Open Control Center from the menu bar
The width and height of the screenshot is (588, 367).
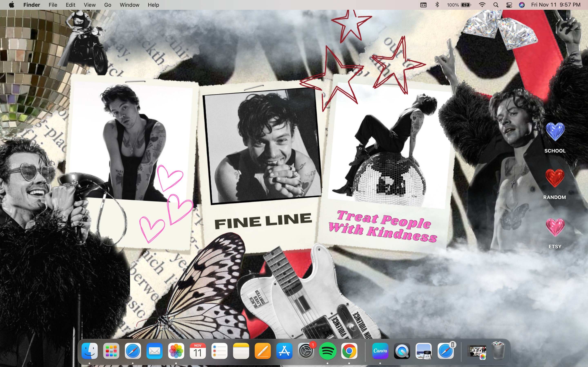pos(509,5)
